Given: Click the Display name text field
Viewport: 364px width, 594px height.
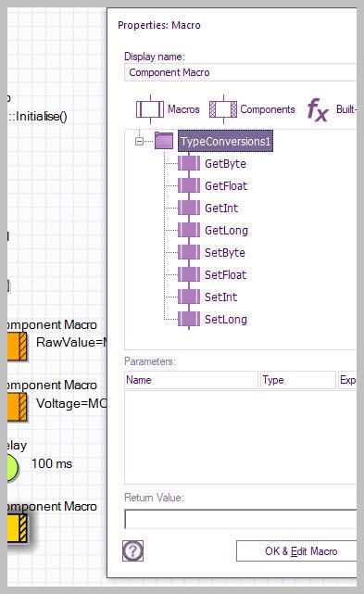Looking at the screenshot, I should pos(241,72).
